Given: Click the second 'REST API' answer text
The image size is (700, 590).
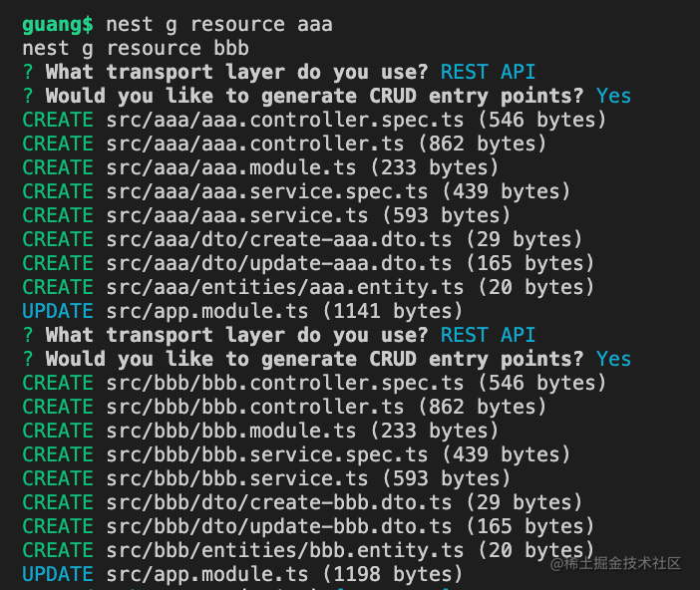Looking at the screenshot, I should click(488, 335).
